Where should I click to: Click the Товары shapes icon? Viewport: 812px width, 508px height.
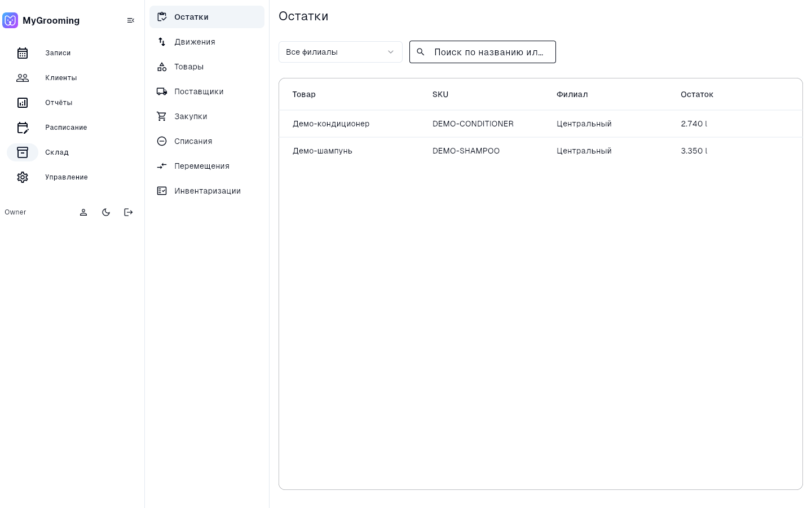point(162,67)
